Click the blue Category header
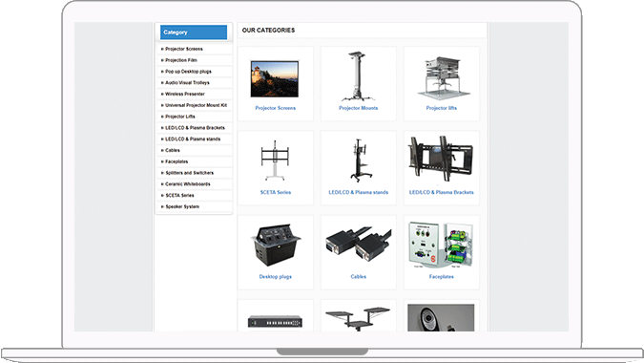The height and width of the screenshot is (363, 644). [x=194, y=32]
